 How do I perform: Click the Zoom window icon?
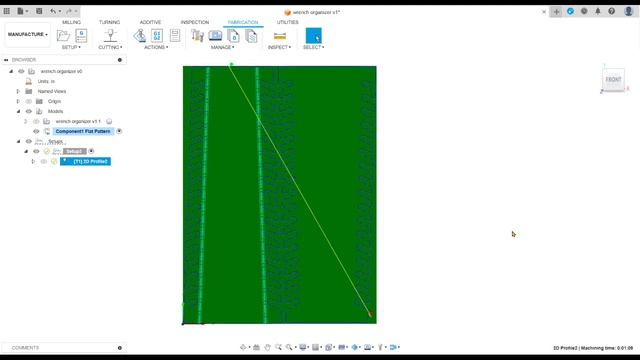pos(278,347)
